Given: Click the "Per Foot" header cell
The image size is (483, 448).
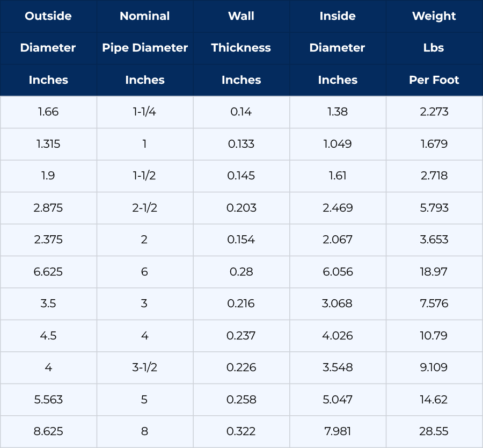Looking at the screenshot, I should pyautogui.click(x=434, y=80).
